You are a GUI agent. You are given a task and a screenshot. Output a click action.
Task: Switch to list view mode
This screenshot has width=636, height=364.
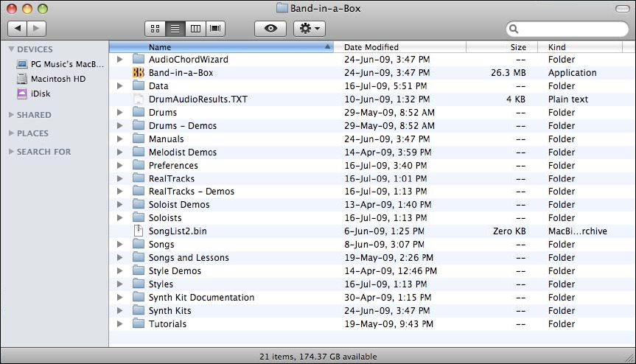[175, 29]
